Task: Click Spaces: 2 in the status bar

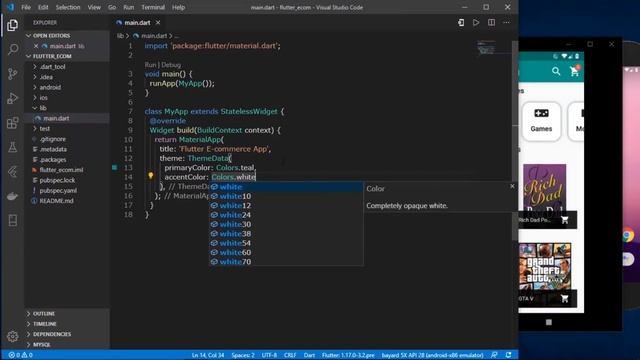Action: point(243,355)
